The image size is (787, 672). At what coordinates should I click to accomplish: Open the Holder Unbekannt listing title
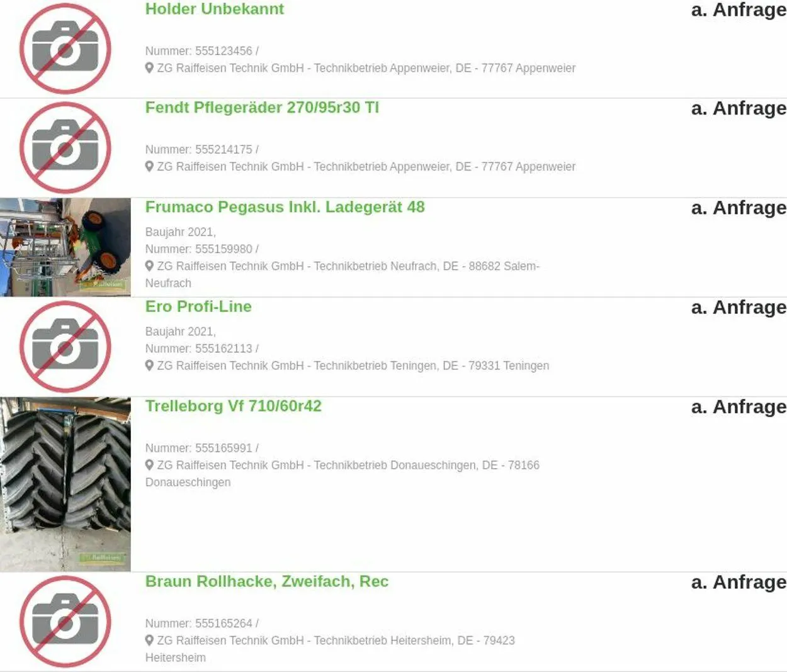pyautogui.click(x=214, y=9)
